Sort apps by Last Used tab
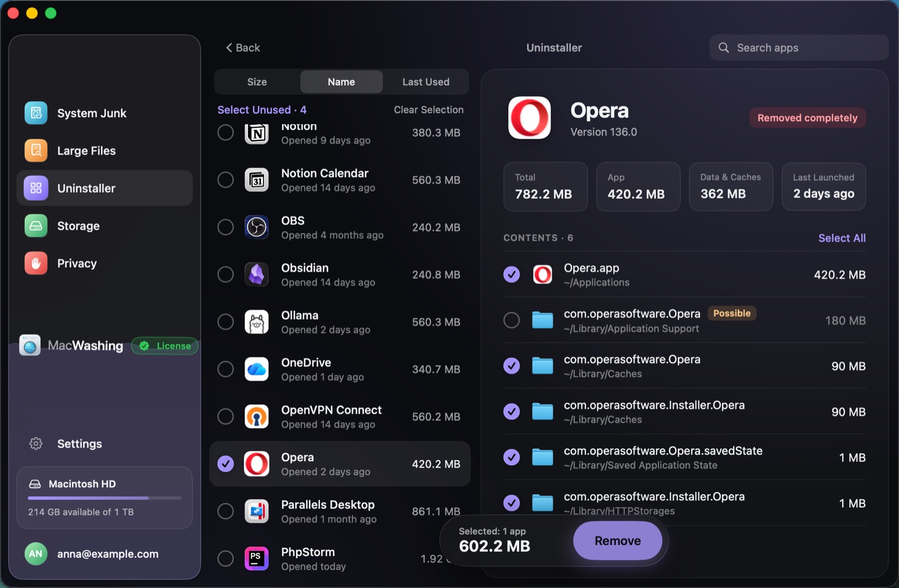The height and width of the screenshot is (588, 899). [426, 82]
